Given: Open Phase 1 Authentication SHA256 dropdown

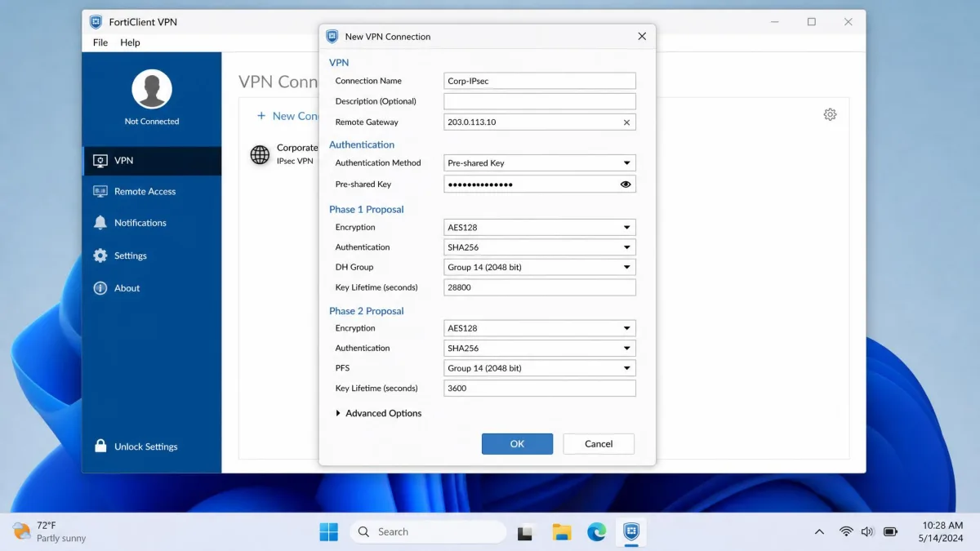Looking at the screenshot, I should [x=540, y=247].
